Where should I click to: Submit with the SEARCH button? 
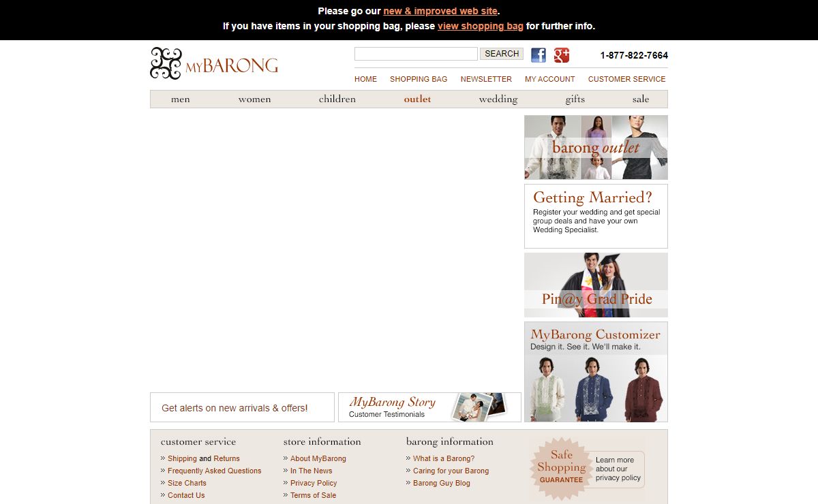[x=502, y=54]
